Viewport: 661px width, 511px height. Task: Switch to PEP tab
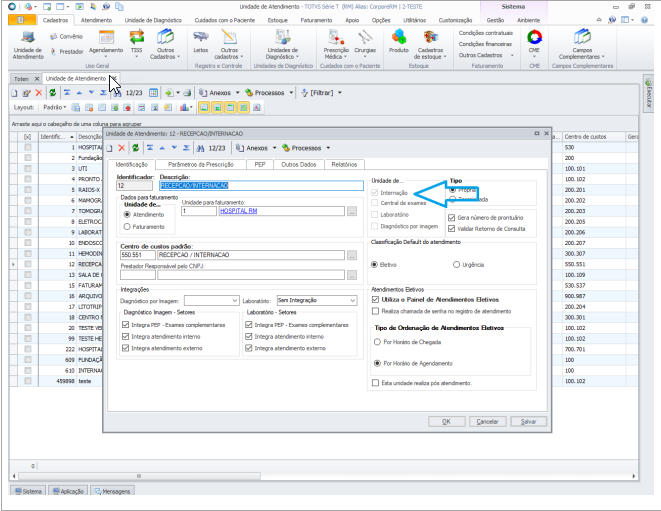tap(260, 164)
